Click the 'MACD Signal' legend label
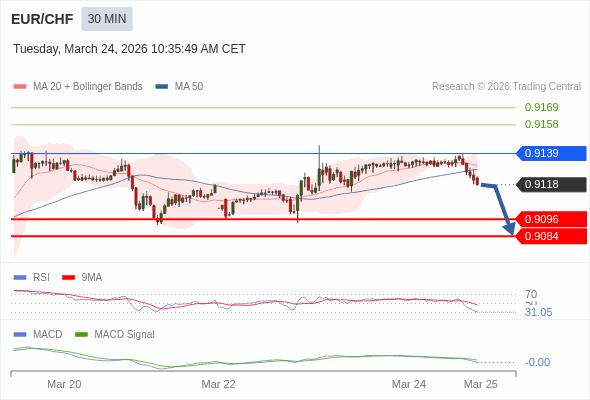 pos(125,335)
